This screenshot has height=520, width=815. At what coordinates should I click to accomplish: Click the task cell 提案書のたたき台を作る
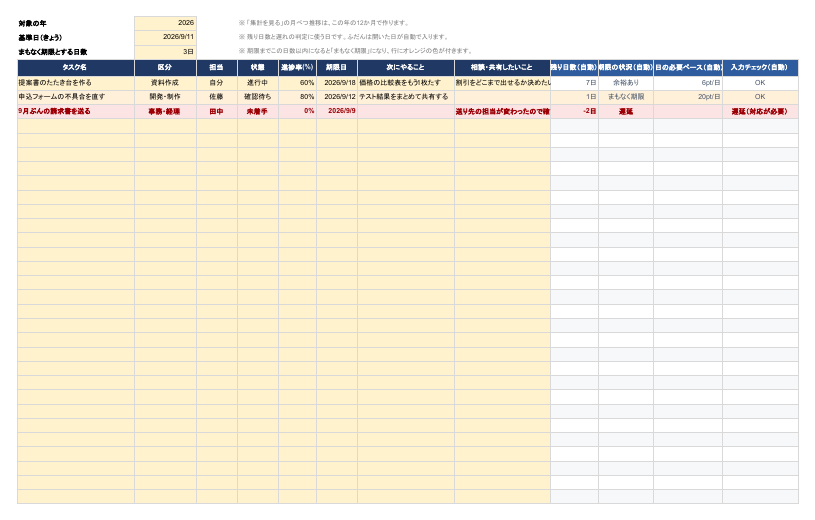76,83
